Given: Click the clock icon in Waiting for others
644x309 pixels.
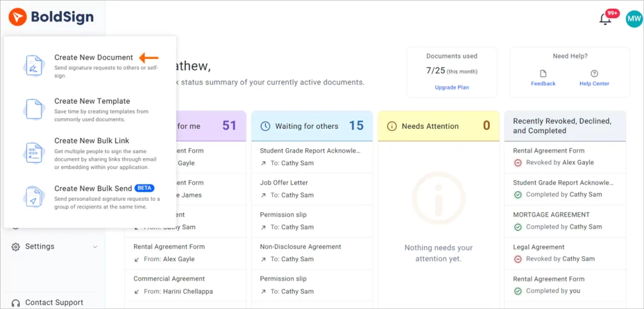Looking at the screenshot, I should pos(266,126).
